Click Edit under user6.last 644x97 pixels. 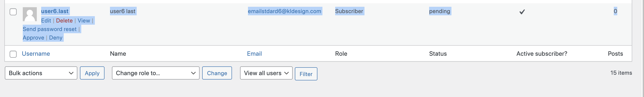46,21
